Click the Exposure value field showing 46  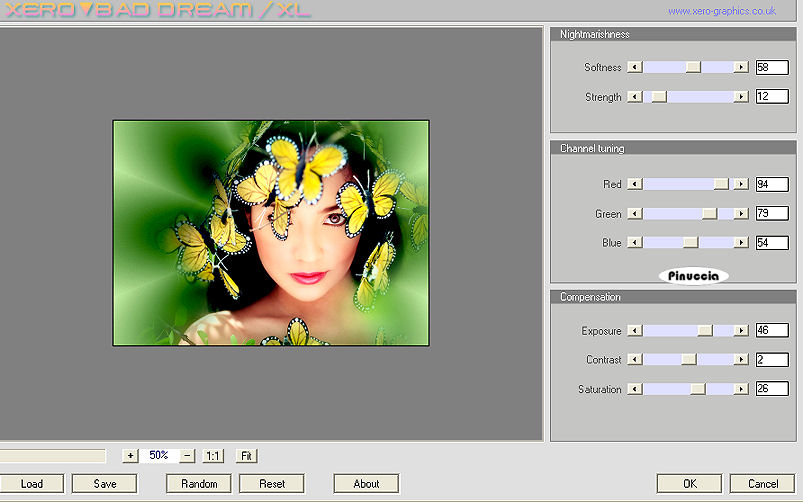click(772, 330)
